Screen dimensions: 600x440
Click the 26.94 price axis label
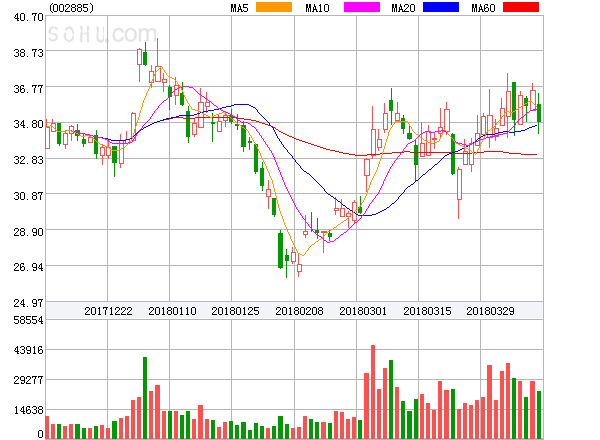[x=28, y=267]
